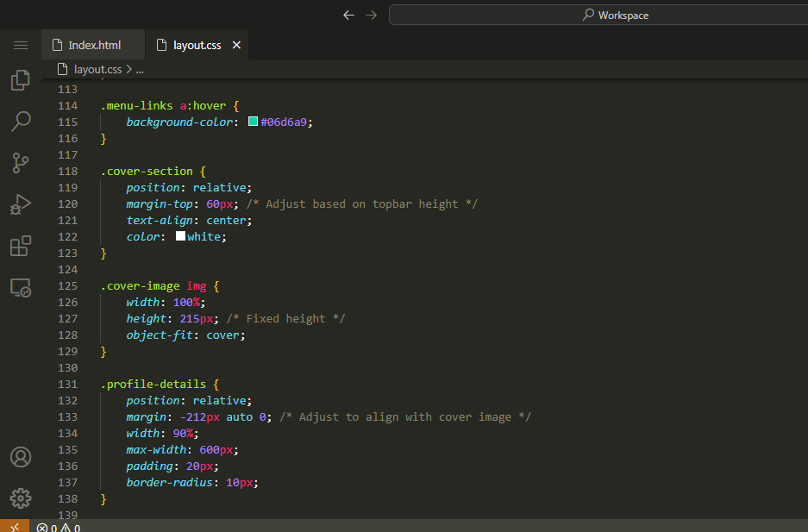
Task: Open the Explorer view in activity bar
Action: 21,80
